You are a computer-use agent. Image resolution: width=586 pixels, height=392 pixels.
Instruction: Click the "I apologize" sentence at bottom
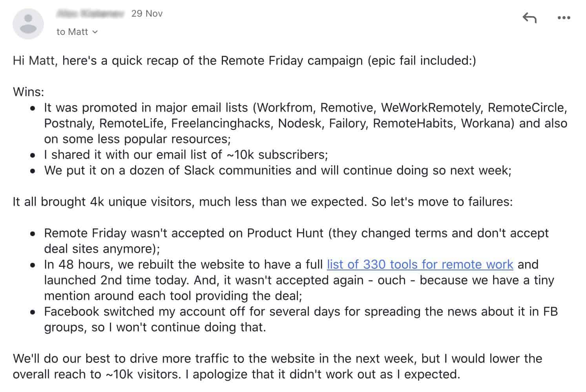(x=322, y=374)
